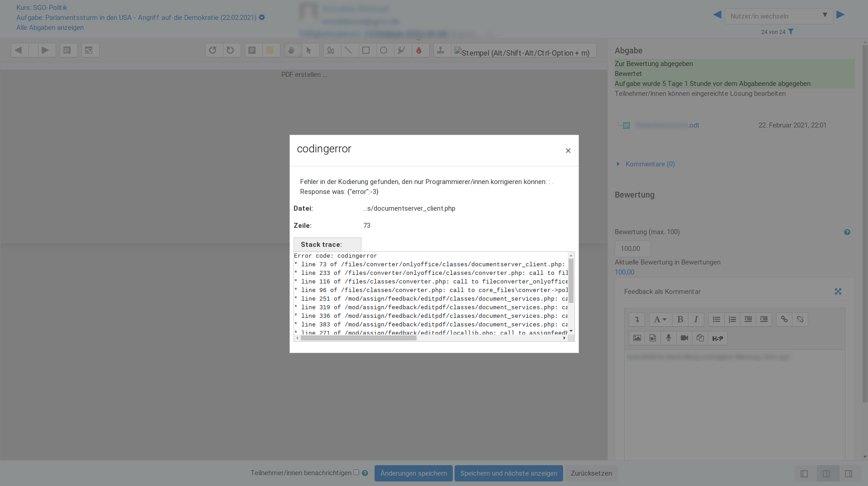This screenshot has height=486, width=868.
Task: Record video in the feedback editor
Action: coord(684,338)
